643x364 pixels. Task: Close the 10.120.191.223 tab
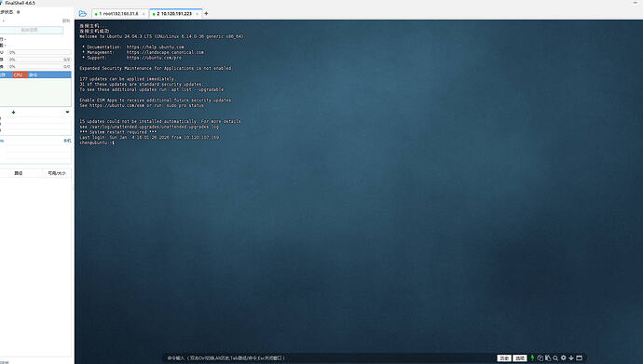(x=197, y=14)
